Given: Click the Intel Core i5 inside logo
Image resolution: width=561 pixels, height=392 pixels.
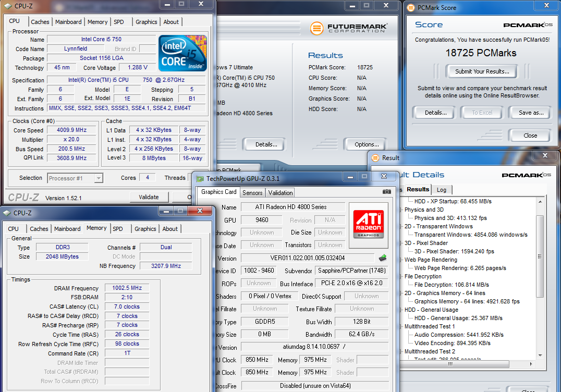Looking at the screenshot, I should [182, 53].
